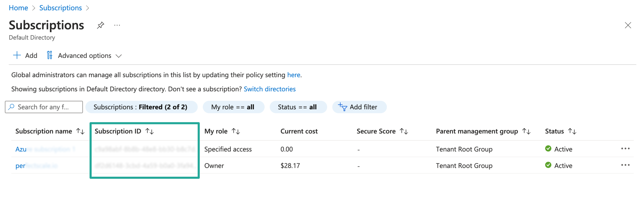
Task: Sort by My role column arrows
Action: coord(236,131)
